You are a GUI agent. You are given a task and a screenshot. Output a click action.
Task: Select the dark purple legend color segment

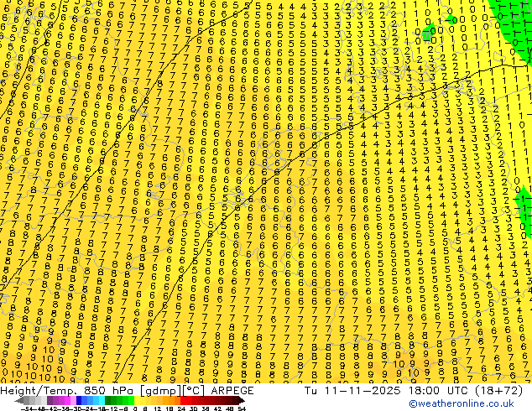pos(50,401)
